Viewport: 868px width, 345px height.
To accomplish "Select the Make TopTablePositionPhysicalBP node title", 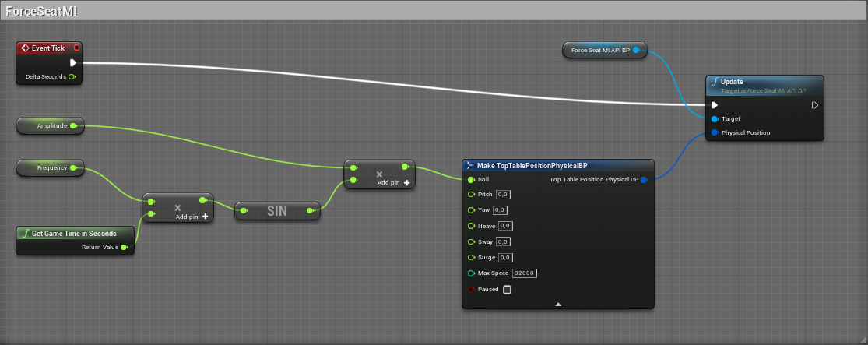I will (x=532, y=166).
